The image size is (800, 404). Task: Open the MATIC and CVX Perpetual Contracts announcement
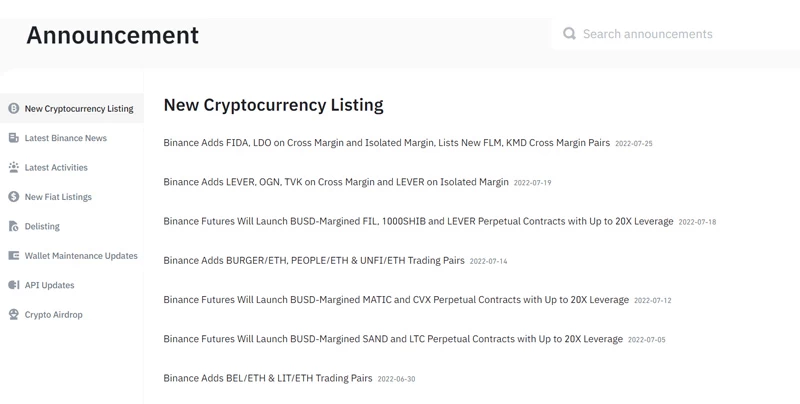coord(396,300)
